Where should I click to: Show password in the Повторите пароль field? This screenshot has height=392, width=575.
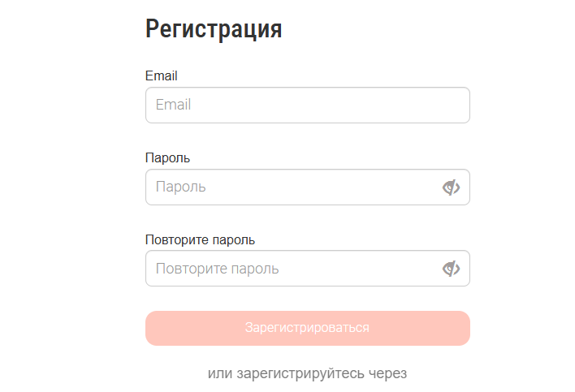click(451, 269)
